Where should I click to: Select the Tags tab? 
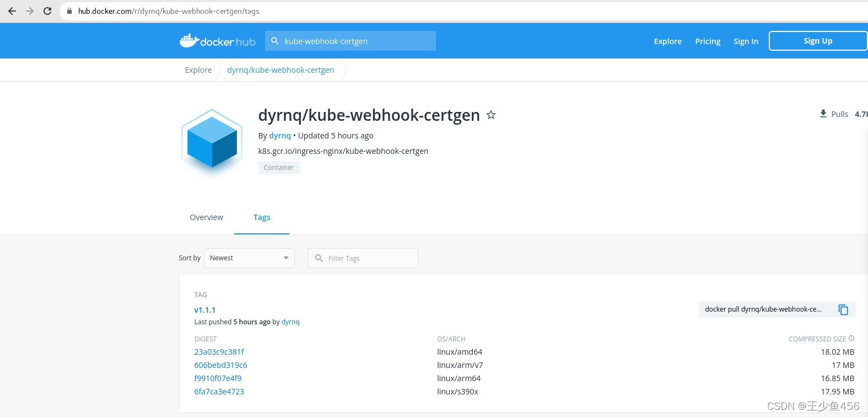[x=262, y=217]
